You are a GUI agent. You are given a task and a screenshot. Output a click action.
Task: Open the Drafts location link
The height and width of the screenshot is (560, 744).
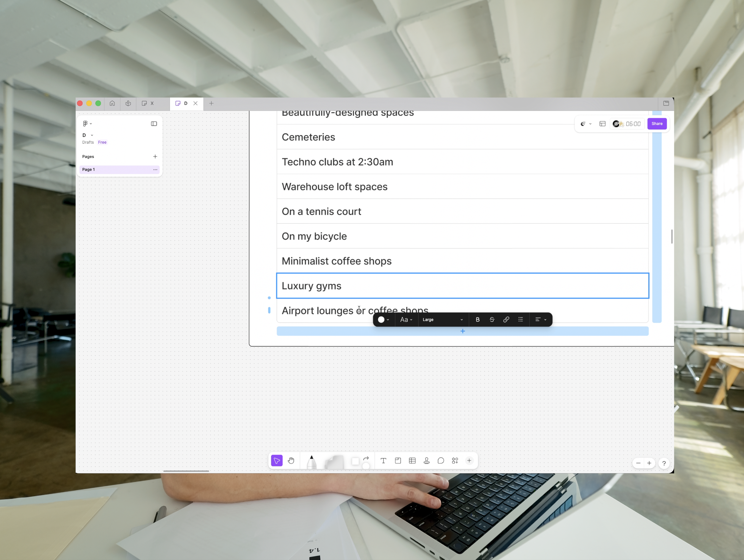[x=88, y=142]
